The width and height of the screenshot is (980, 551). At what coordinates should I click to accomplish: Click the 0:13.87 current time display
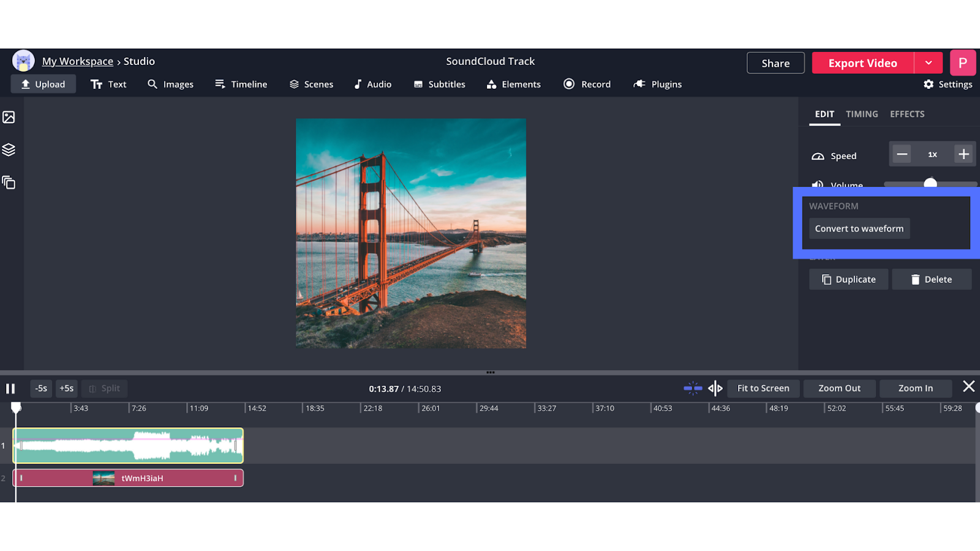pos(383,389)
